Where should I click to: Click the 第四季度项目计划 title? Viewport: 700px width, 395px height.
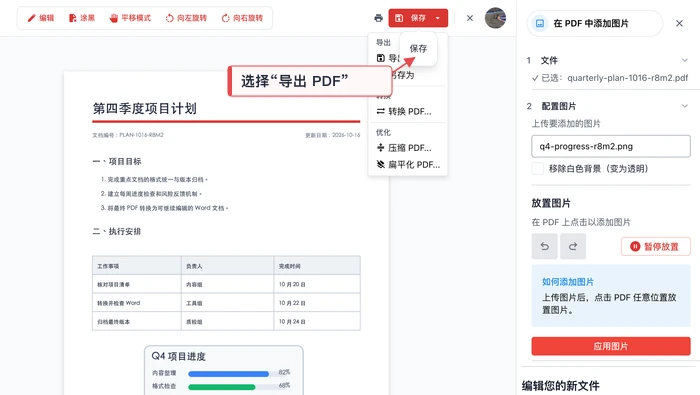[145, 108]
